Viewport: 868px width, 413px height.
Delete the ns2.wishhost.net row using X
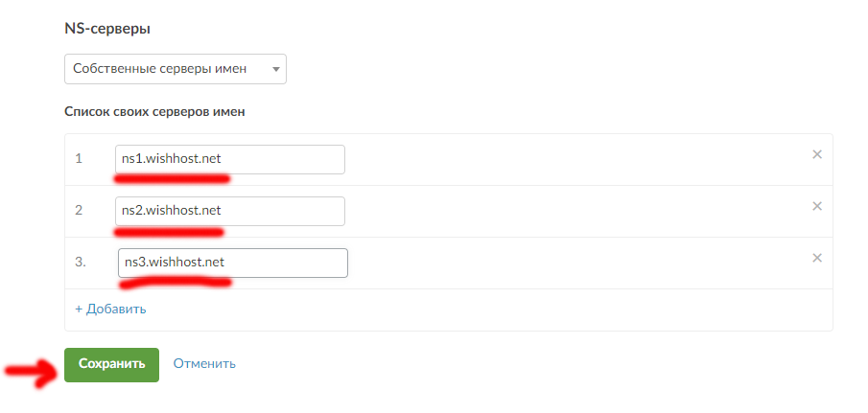(x=816, y=206)
